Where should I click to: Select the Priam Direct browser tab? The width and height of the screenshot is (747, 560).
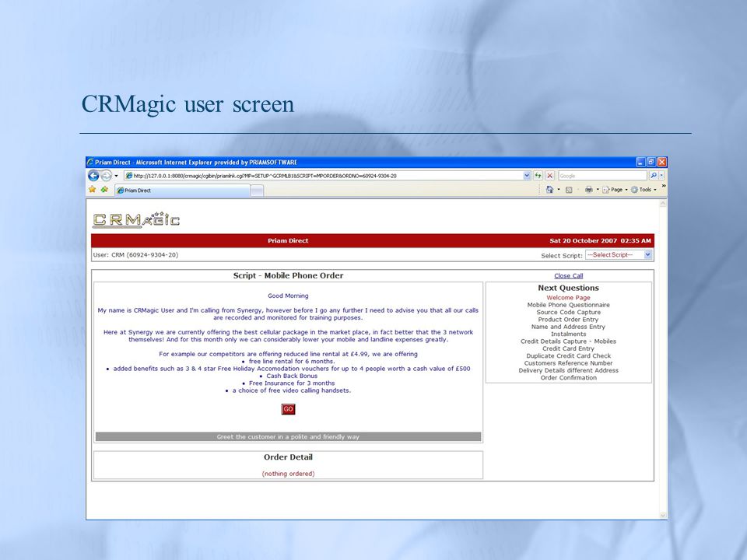point(182,191)
